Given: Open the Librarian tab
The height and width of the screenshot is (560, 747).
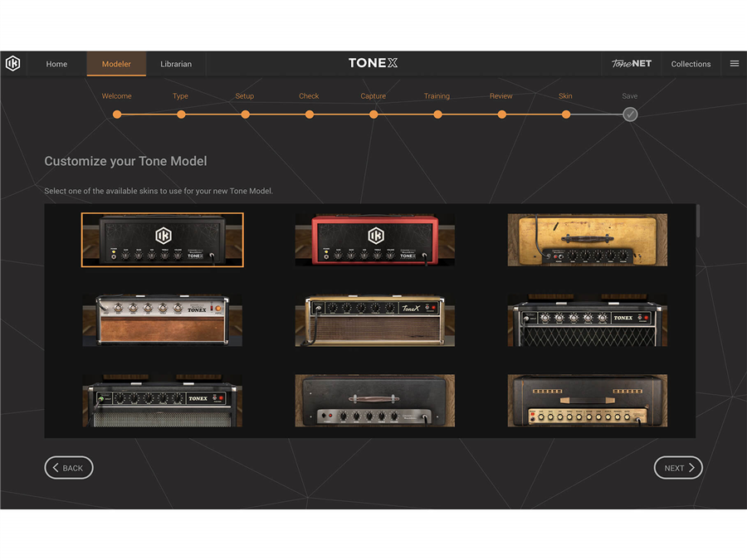Looking at the screenshot, I should click(176, 64).
